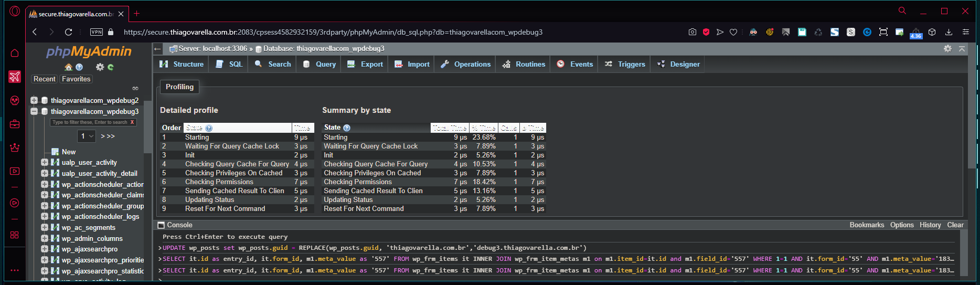Toggle the VPN badge in address bar
The height and width of the screenshot is (285, 980).
(97, 32)
